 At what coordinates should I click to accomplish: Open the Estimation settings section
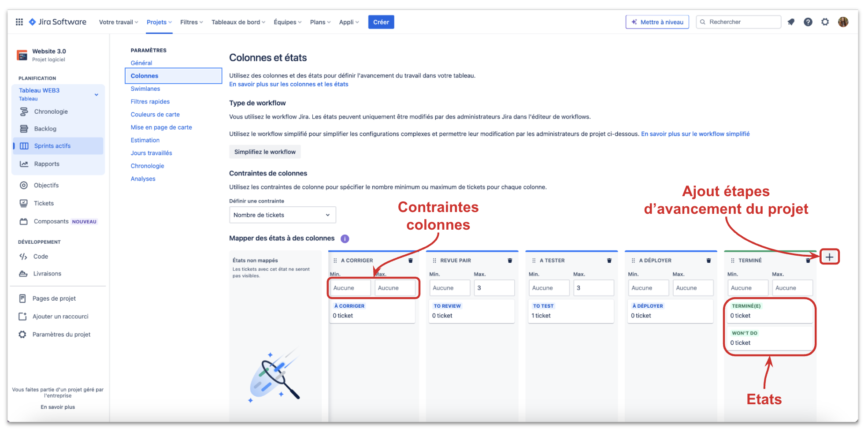tap(145, 140)
